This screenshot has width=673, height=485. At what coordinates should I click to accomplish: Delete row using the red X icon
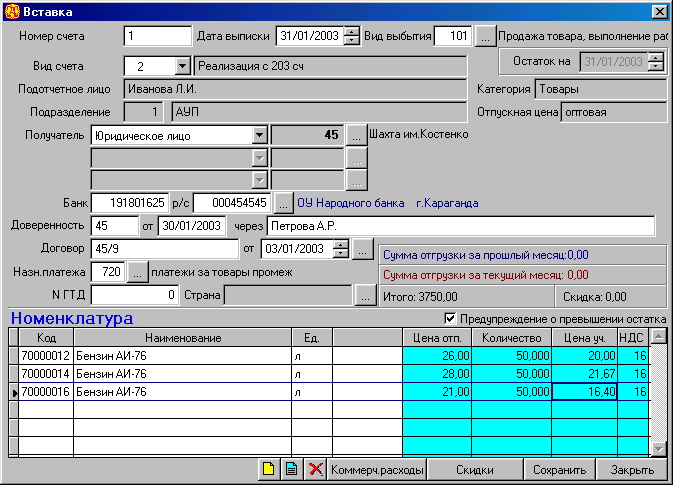tap(315, 470)
